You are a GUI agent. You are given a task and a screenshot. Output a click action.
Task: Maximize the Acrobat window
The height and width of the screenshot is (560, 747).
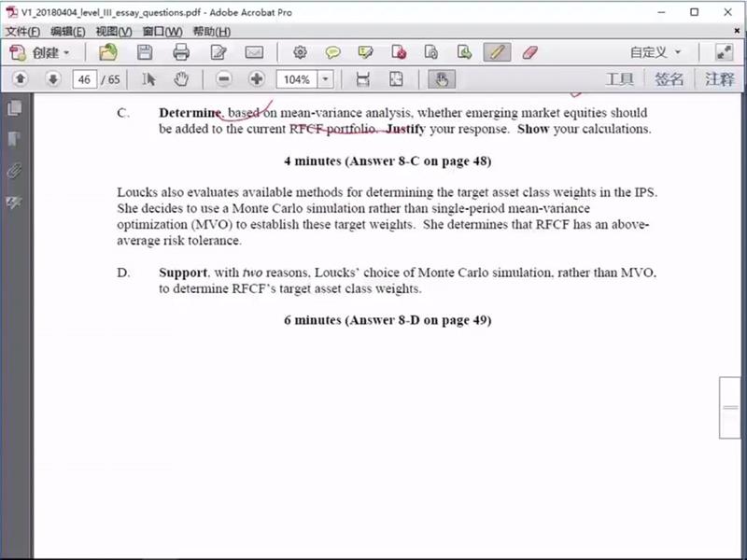pos(694,12)
